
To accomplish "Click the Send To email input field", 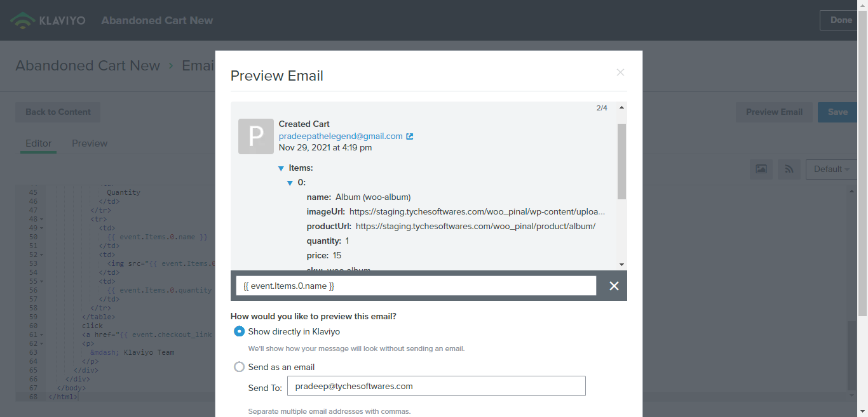I will pyautogui.click(x=437, y=386).
